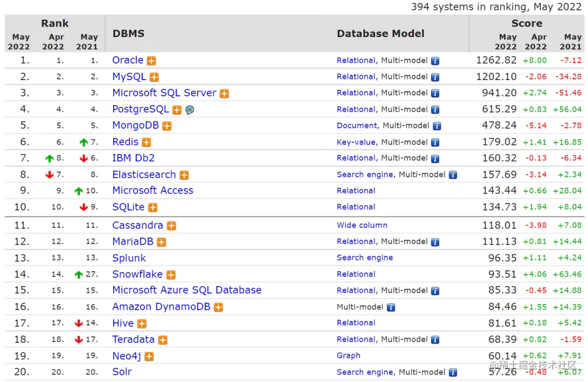The width and height of the screenshot is (588, 382).
Task: Click the Search engine link in Splunk row
Action: 365,258
